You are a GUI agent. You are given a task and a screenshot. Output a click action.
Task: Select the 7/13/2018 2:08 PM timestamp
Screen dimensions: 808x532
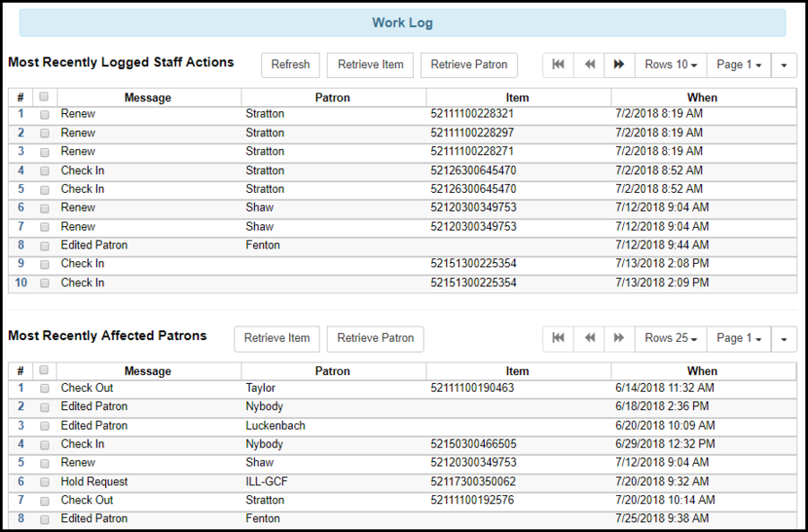click(663, 264)
